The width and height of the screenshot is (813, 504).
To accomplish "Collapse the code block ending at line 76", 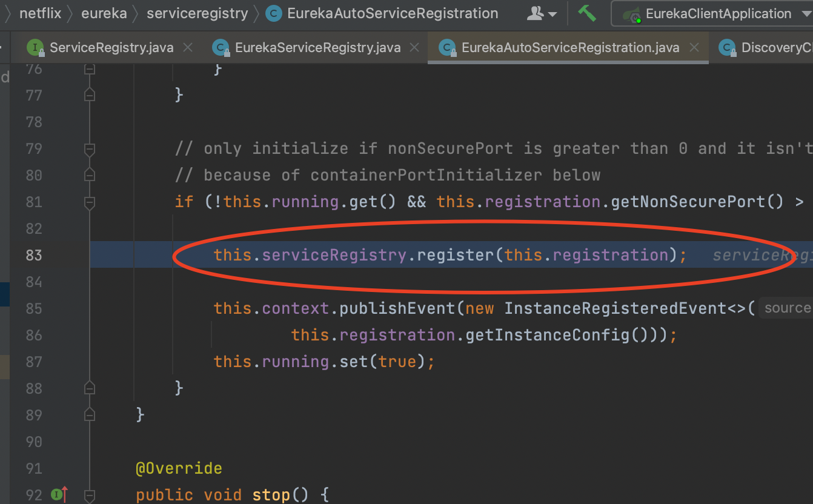I will click(90, 68).
